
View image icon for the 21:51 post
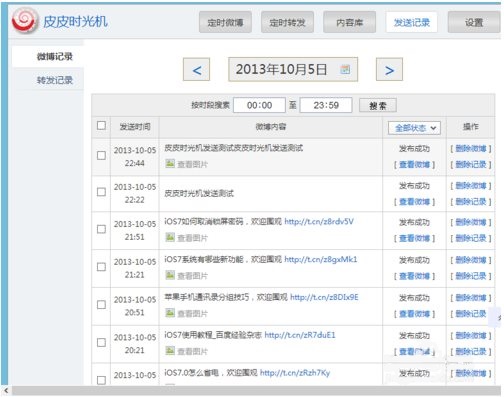[170, 237]
